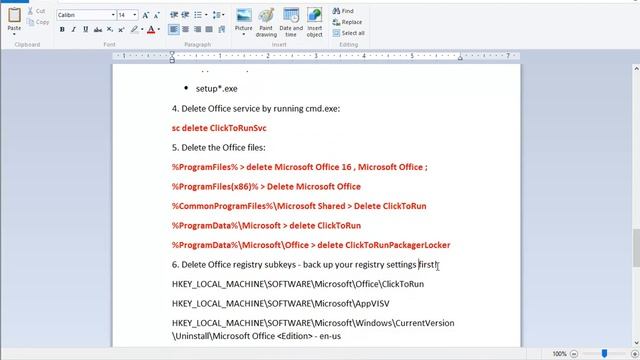
Task: Click the Cut command
Action: pyautogui.click(x=36, y=11)
